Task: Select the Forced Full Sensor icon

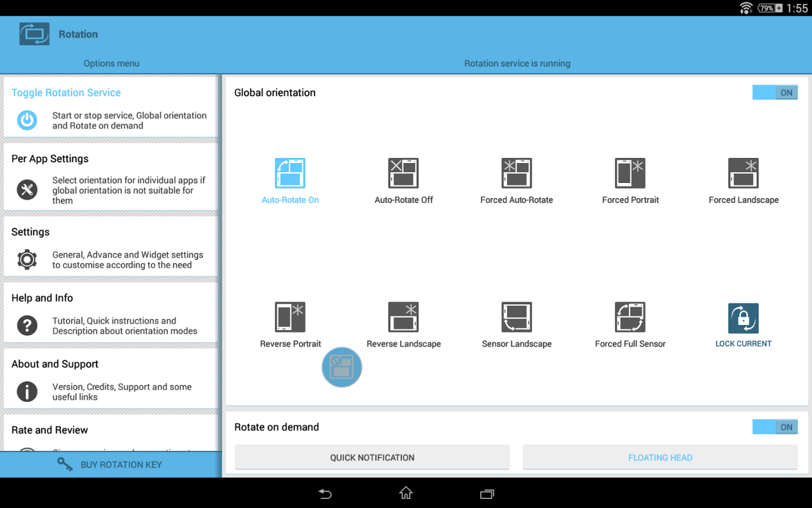Action: pyautogui.click(x=630, y=317)
